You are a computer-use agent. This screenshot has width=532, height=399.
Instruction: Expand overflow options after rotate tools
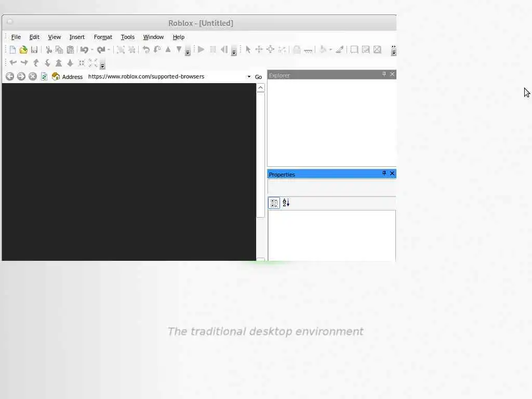tap(188, 50)
